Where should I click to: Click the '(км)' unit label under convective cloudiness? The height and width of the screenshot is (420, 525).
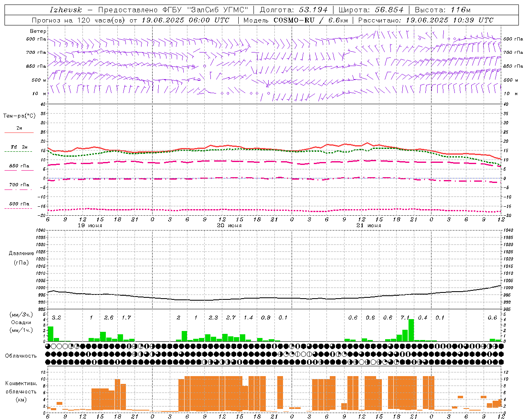pyautogui.click(x=21, y=399)
